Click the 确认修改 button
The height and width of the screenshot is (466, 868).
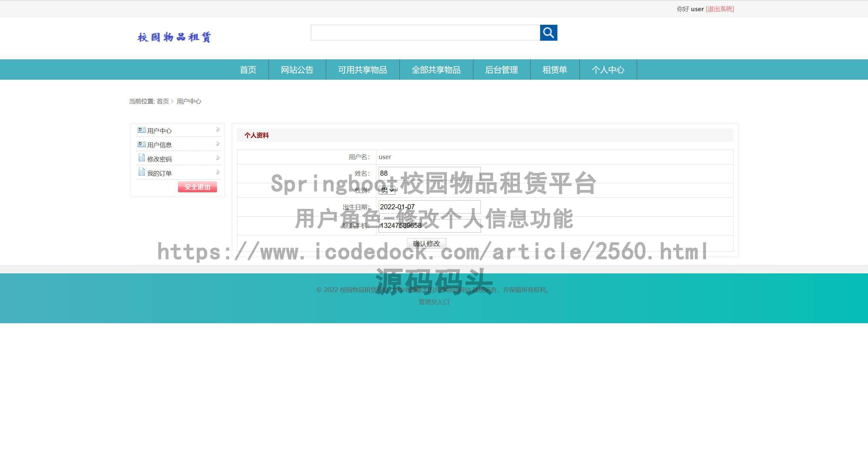pos(427,243)
